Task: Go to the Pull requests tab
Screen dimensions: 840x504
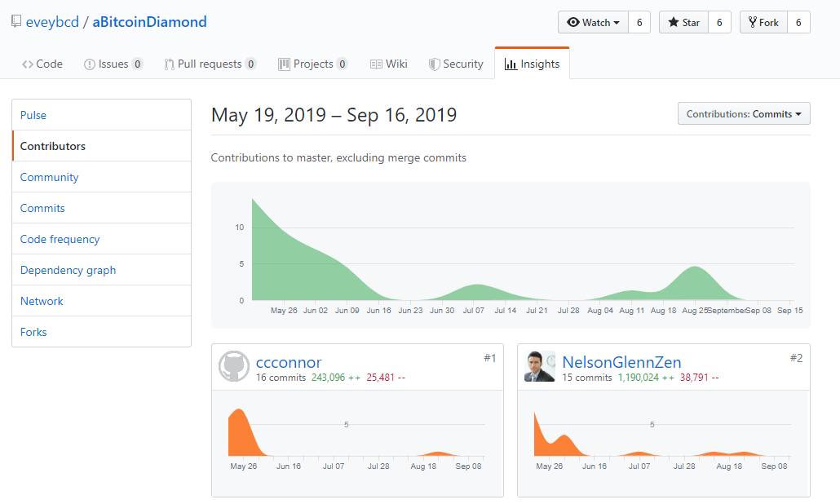Action: 210,64
